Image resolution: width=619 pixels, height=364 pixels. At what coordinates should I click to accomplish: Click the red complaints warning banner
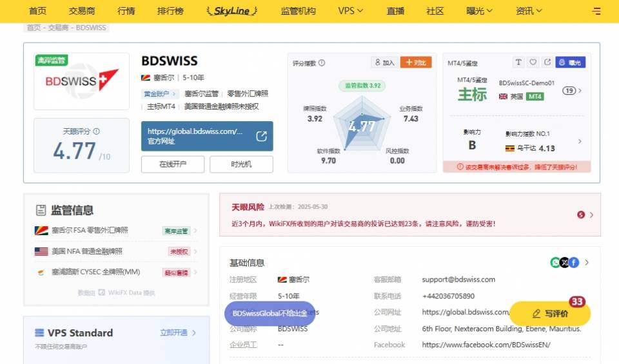click(517, 168)
